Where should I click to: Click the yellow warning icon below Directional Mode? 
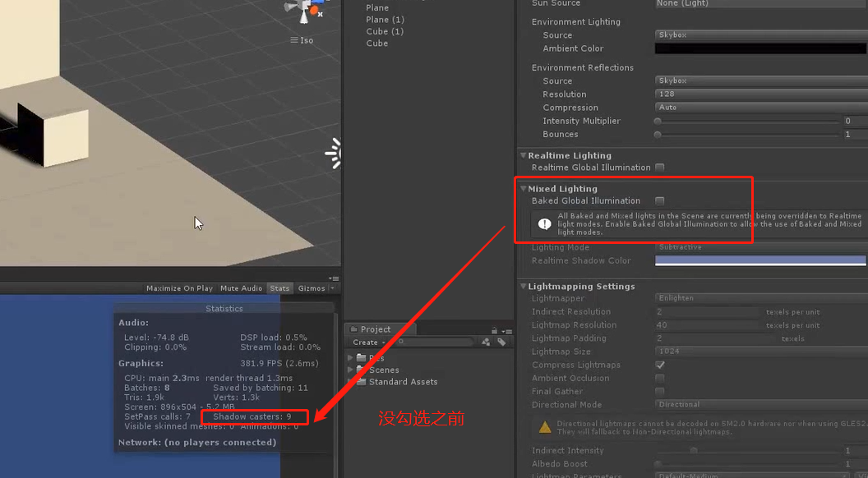[x=544, y=426]
